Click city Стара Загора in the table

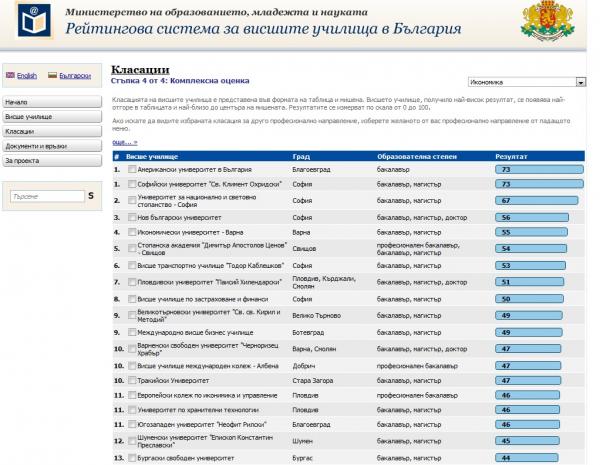point(313,380)
